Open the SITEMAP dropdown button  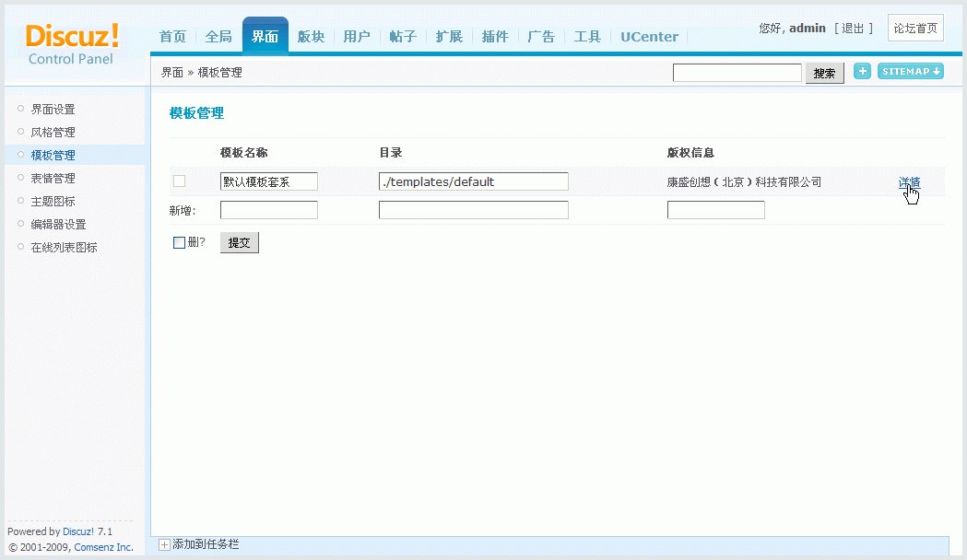pos(910,72)
